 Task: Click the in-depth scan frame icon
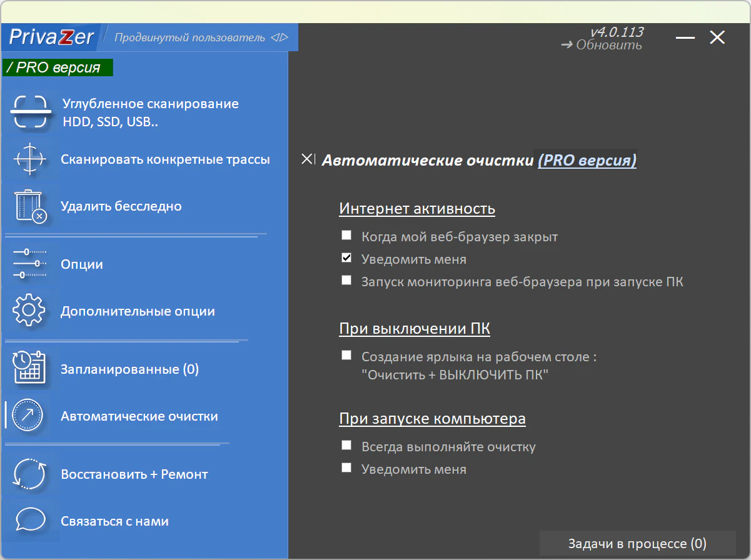pyautogui.click(x=29, y=112)
